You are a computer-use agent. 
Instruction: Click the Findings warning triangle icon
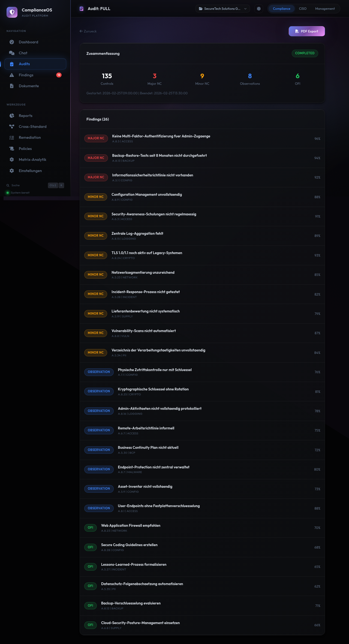(x=12, y=75)
